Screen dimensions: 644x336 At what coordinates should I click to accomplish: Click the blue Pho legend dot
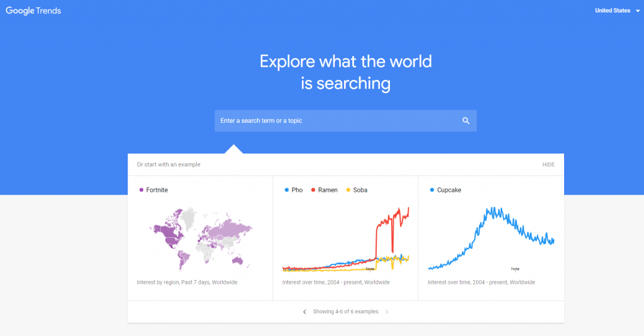[x=287, y=190]
